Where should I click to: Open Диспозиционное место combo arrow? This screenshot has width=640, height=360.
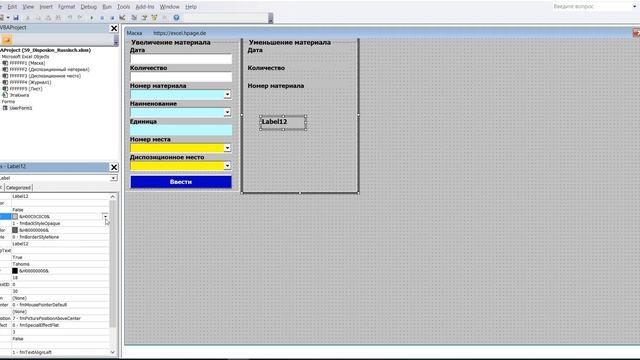pyautogui.click(x=227, y=166)
